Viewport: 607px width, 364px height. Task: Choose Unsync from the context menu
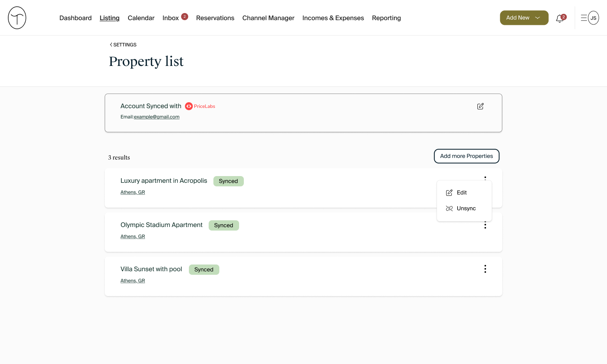(x=466, y=208)
